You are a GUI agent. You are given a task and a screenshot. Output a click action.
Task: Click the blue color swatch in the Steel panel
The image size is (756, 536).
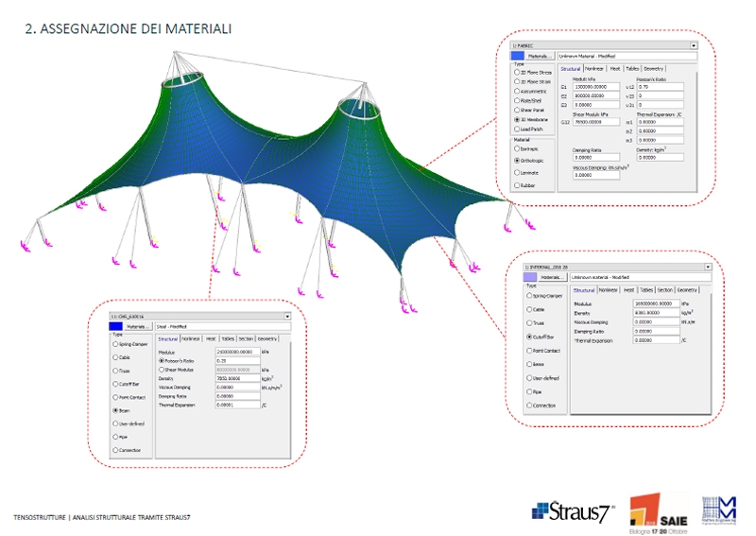[x=116, y=327]
